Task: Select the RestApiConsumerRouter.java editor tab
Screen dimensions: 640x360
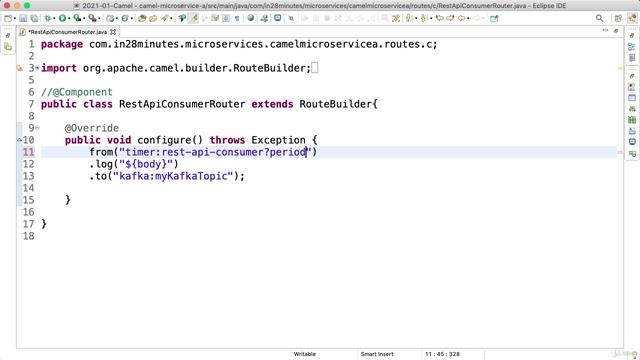Action: (x=68, y=32)
